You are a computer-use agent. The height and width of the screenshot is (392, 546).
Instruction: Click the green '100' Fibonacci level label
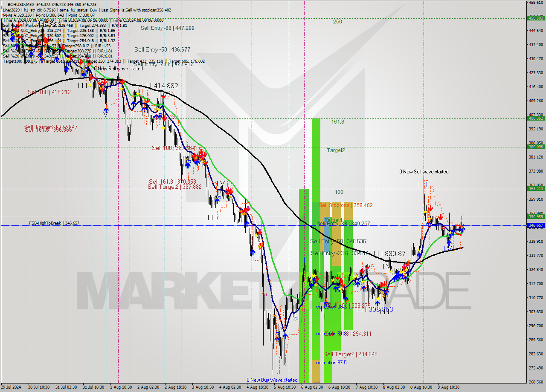(339, 192)
